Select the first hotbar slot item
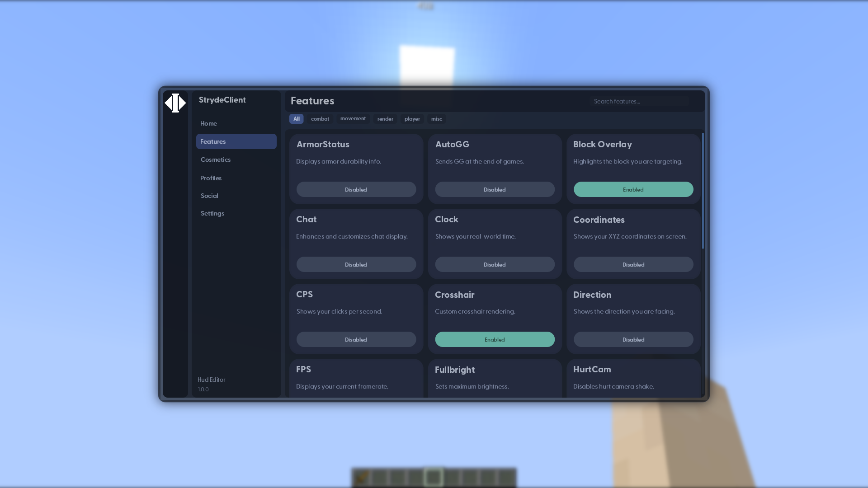 pyautogui.click(x=362, y=477)
